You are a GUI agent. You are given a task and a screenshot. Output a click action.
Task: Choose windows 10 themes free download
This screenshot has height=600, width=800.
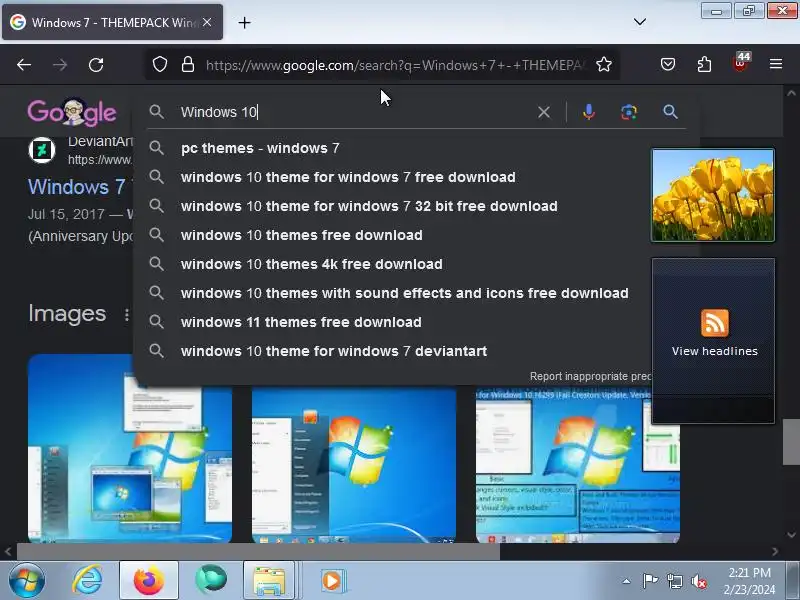tap(302, 235)
